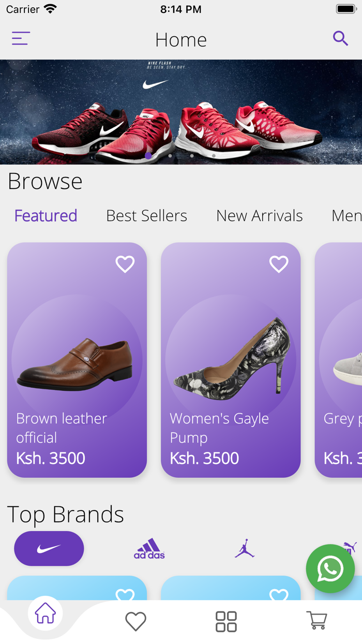
Task: Open favorites heart in bottom navigation
Action: 136,621
